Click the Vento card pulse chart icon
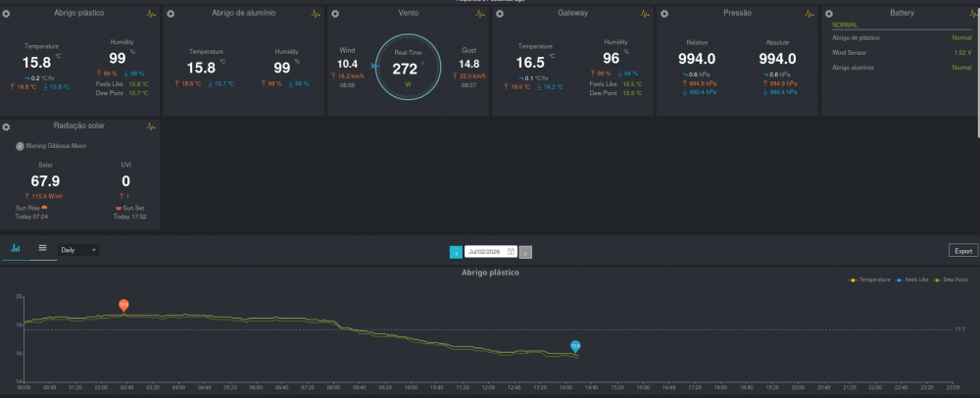The height and width of the screenshot is (398, 980). (x=479, y=13)
